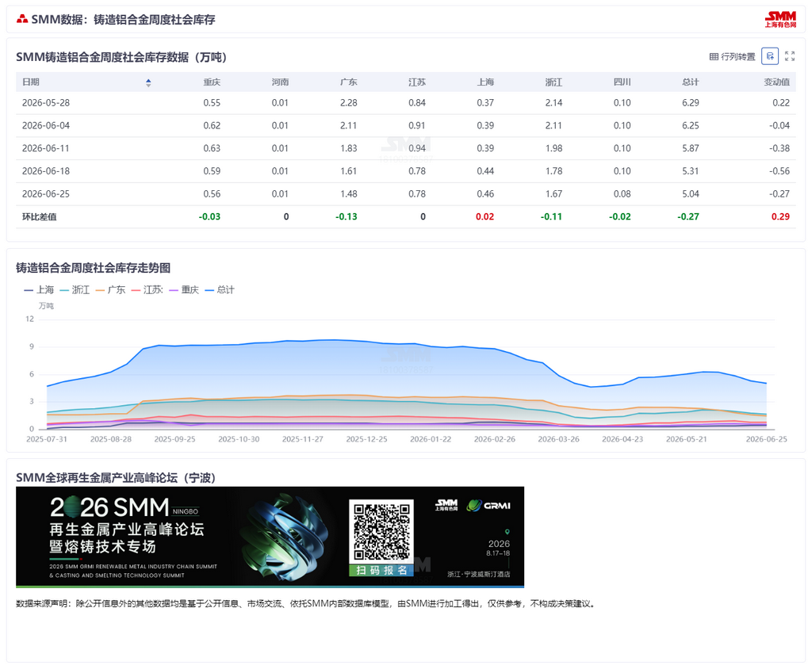Toggle the 江苏 series in the chart legend
The image size is (812, 669).
coord(147,289)
